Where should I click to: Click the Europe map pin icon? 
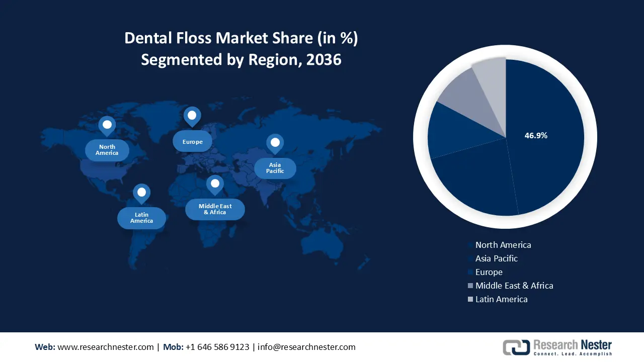(192, 117)
